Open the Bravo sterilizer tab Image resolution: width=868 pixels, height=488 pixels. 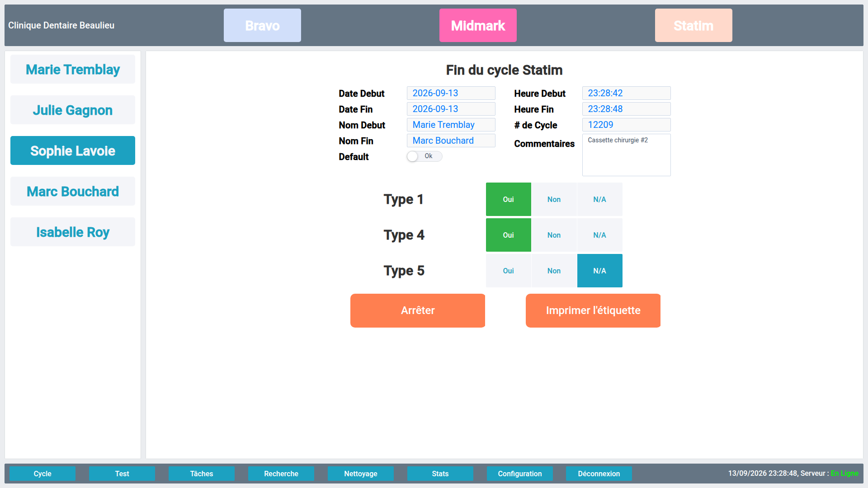pyautogui.click(x=262, y=25)
